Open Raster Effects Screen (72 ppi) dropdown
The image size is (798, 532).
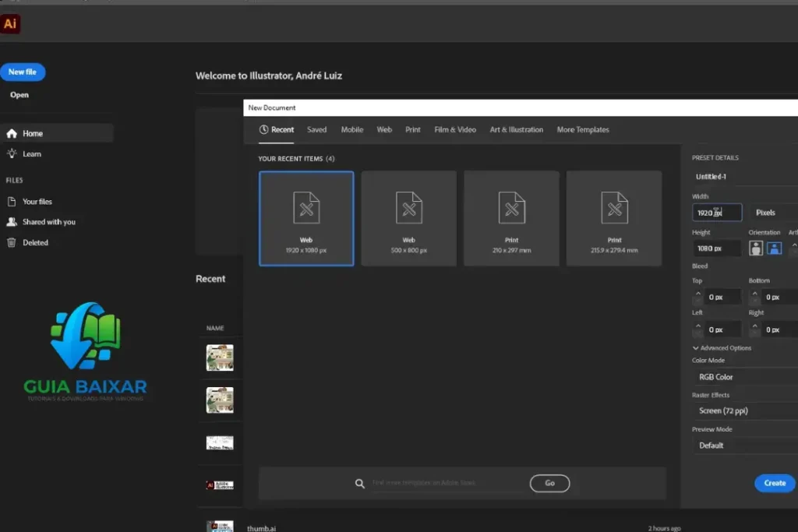(745, 410)
